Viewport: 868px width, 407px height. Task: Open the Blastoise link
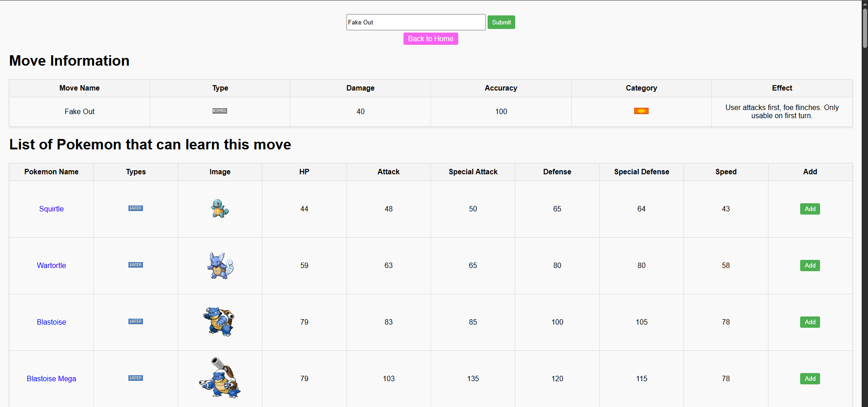pyautogui.click(x=52, y=322)
